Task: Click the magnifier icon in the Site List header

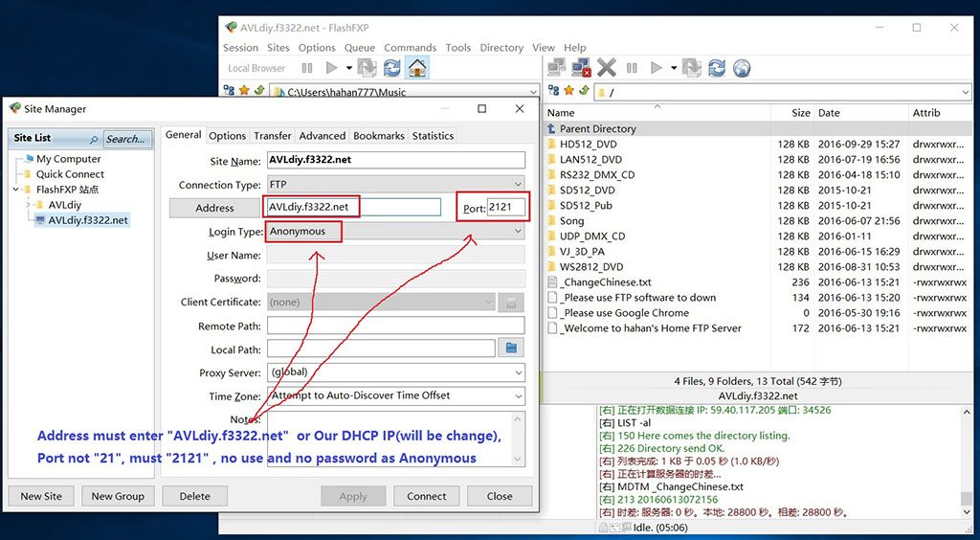Action: point(94,140)
